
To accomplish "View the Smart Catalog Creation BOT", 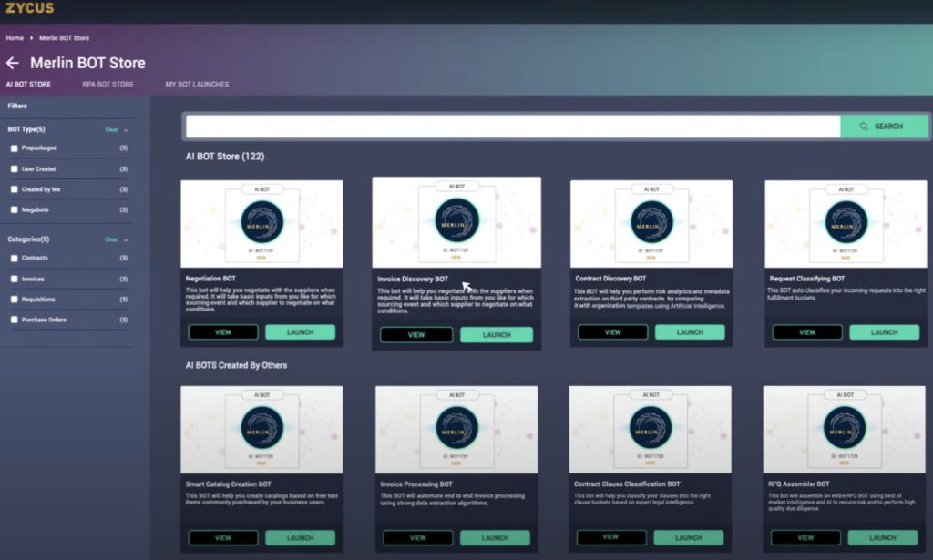I will pos(223,538).
